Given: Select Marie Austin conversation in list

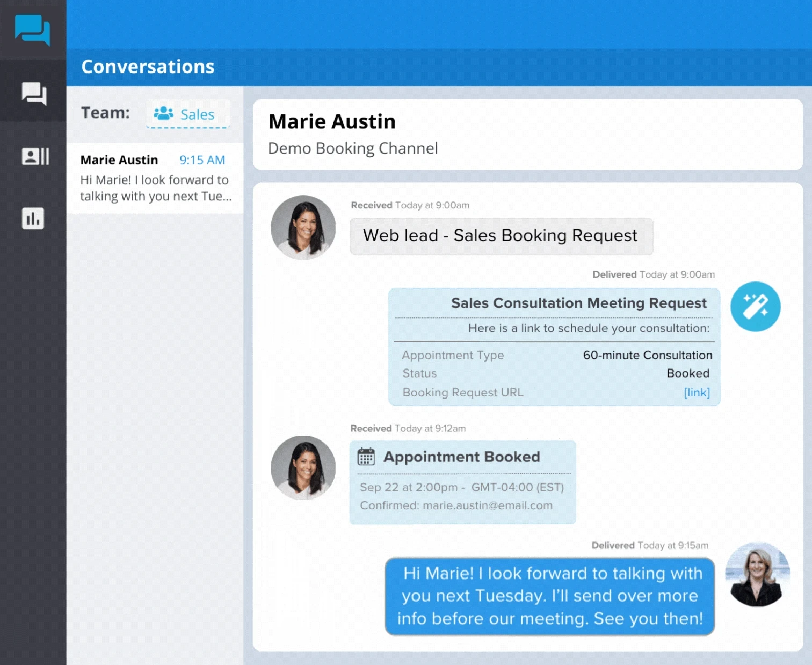Looking at the screenshot, I should click(x=155, y=178).
